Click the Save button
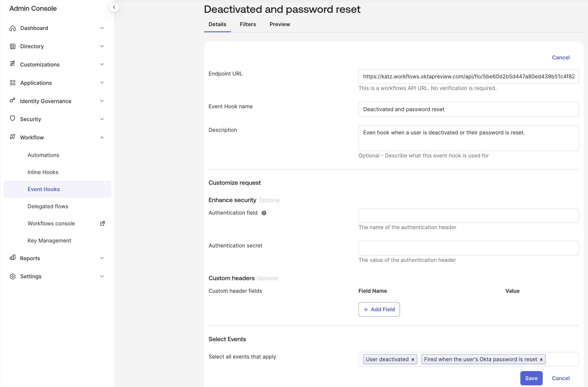 tap(531, 378)
